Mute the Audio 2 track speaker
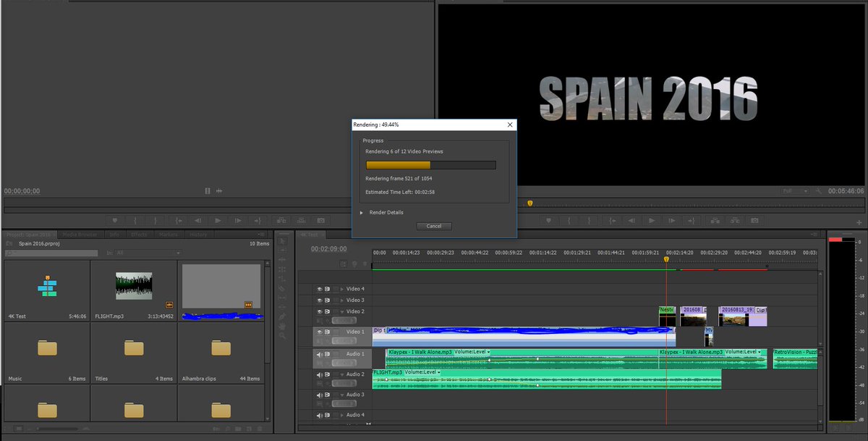 tap(320, 374)
